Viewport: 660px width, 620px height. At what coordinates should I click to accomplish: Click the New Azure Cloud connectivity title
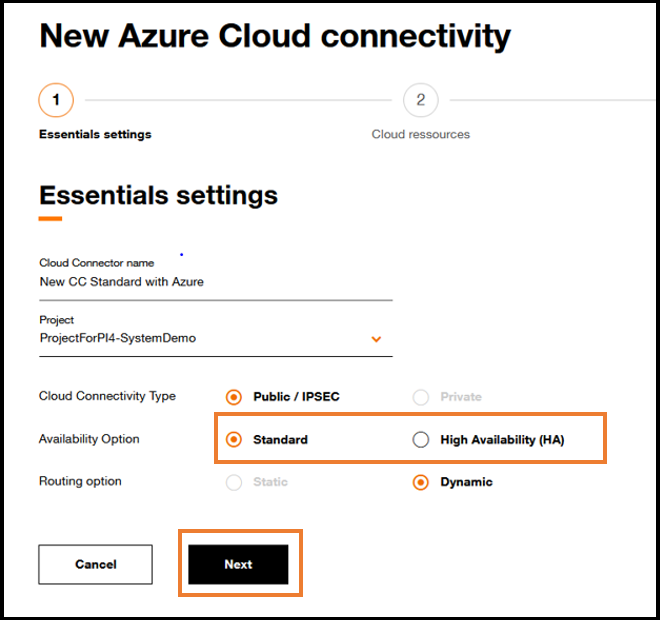pyautogui.click(x=275, y=37)
